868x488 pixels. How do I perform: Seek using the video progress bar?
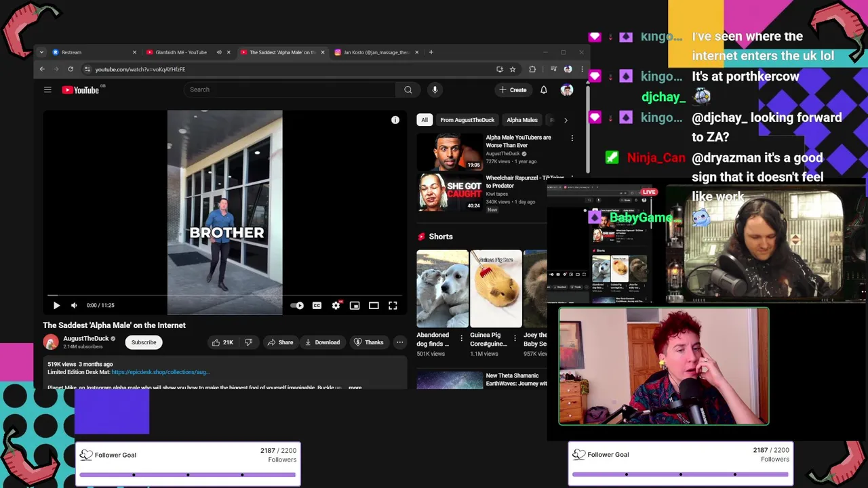[x=225, y=296]
